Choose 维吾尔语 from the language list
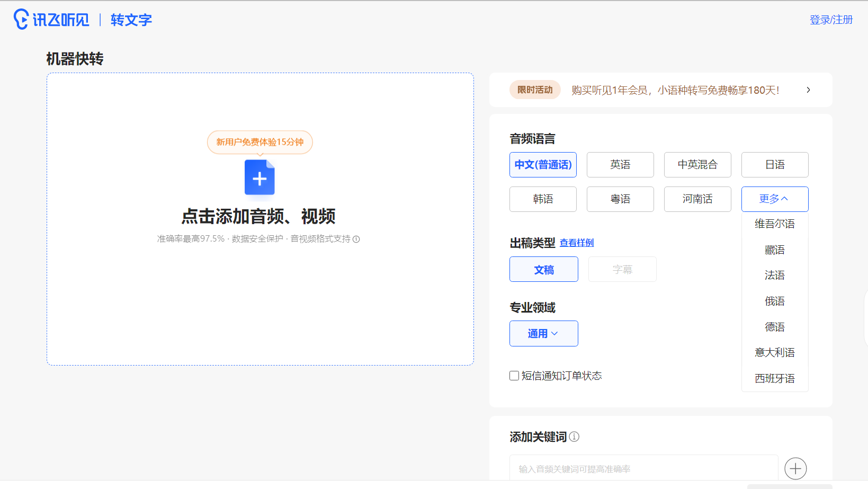The image size is (868, 489). pyautogui.click(x=775, y=224)
